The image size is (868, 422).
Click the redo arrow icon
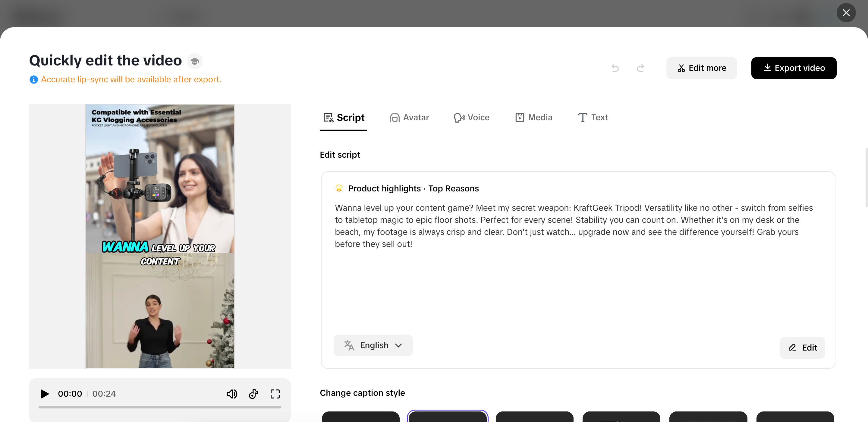pyautogui.click(x=640, y=68)
